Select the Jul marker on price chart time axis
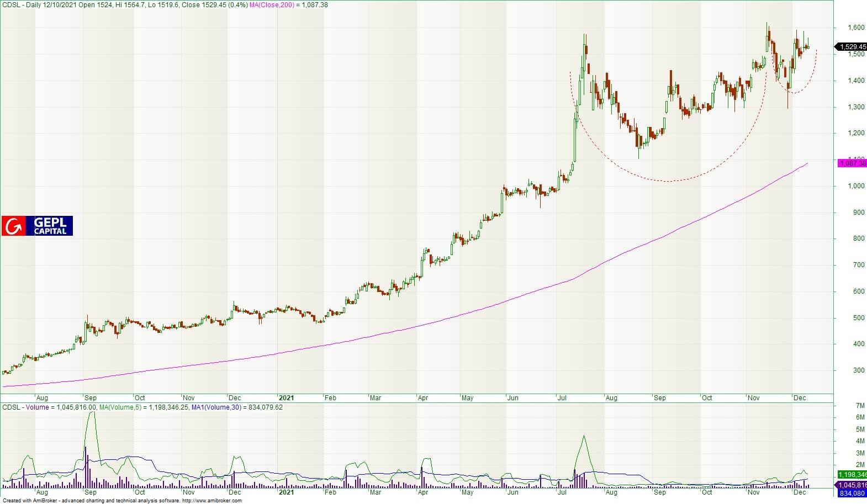 point(562,397)
